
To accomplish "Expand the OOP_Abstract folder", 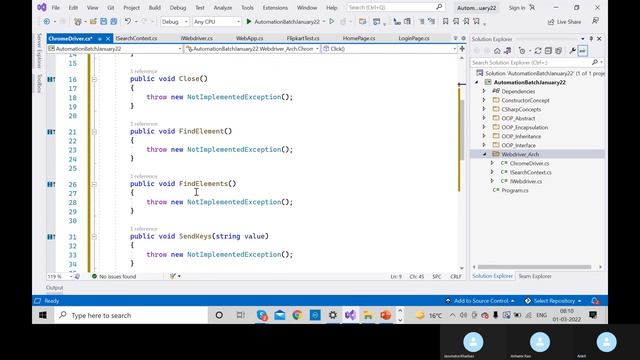I will (484, 118).
